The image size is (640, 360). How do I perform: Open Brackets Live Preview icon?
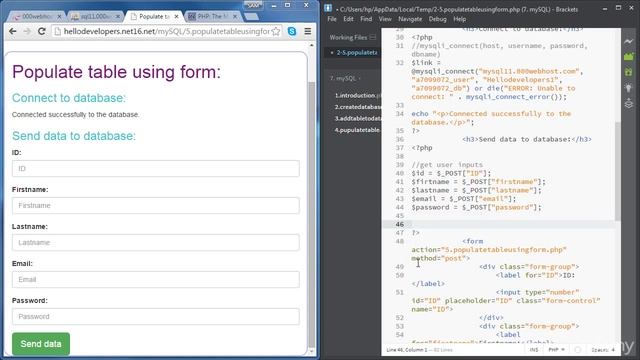(x=629, y=41)
